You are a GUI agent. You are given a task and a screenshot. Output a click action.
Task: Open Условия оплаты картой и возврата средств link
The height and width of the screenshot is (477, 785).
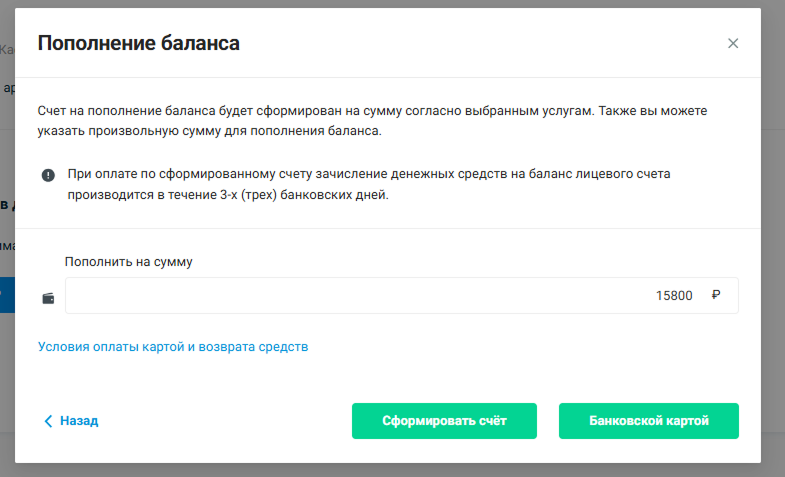(x=173, y=347)
